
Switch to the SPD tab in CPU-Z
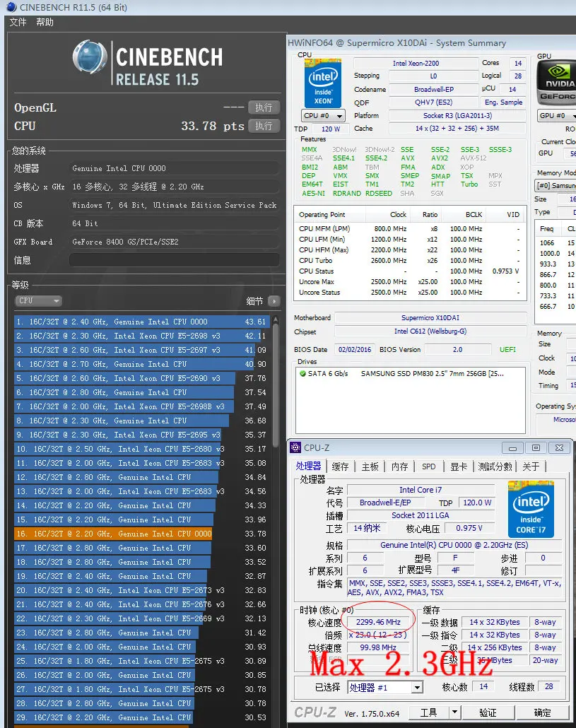coord(429,466)
